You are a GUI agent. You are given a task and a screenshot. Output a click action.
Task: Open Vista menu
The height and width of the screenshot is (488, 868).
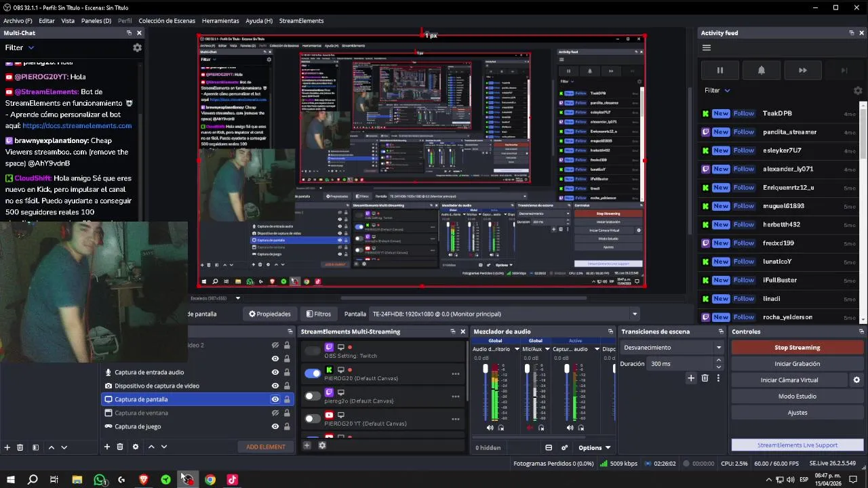(x=68, y=21)
